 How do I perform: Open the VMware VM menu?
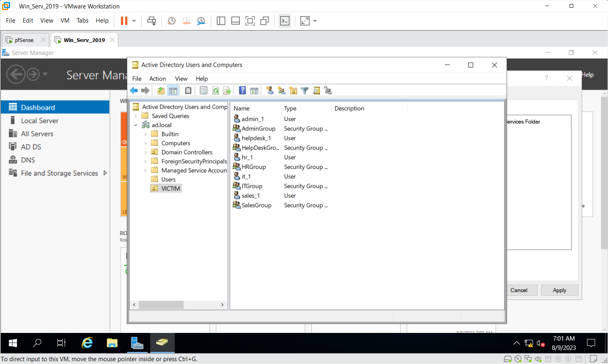(65, 21)
